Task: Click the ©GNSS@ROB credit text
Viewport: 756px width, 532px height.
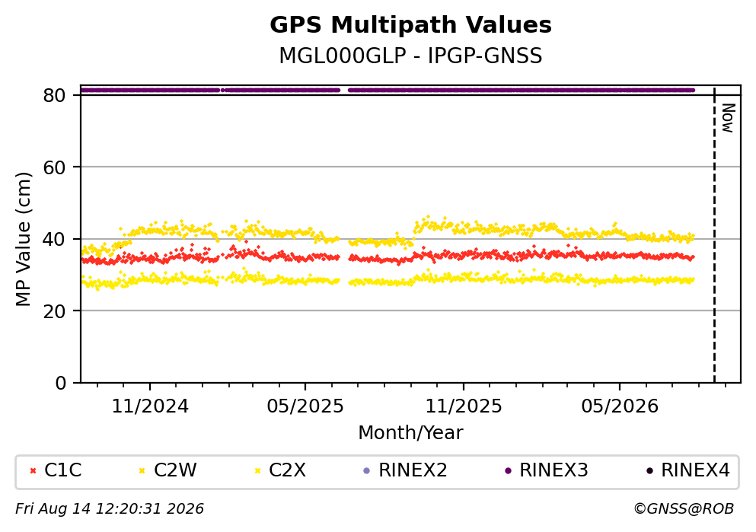Action: point(684,509)
